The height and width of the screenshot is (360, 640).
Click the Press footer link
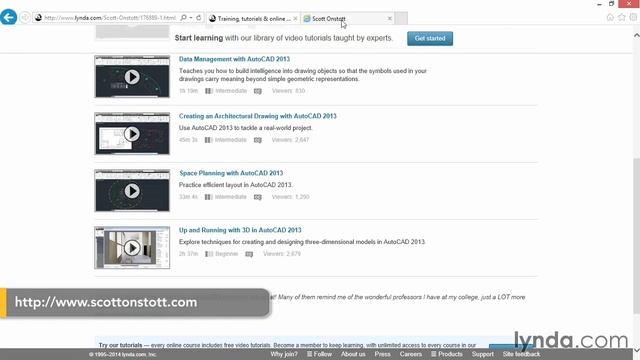tap(382, 354)
